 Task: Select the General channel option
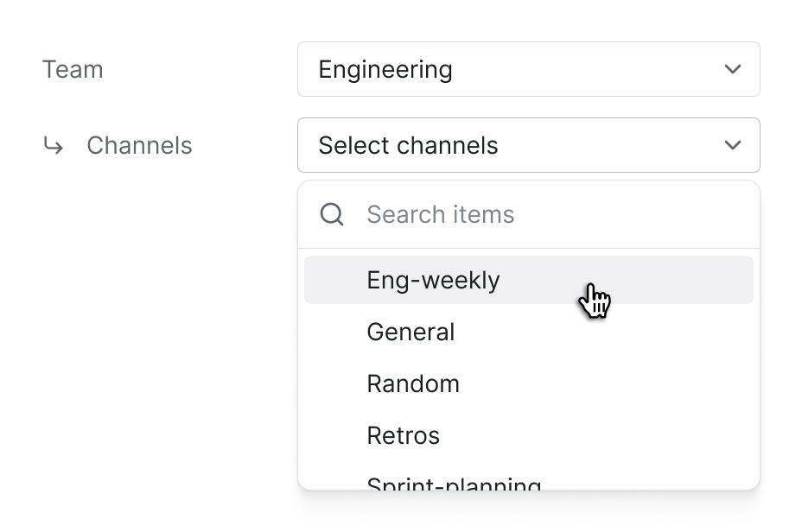tap(411, 332)
